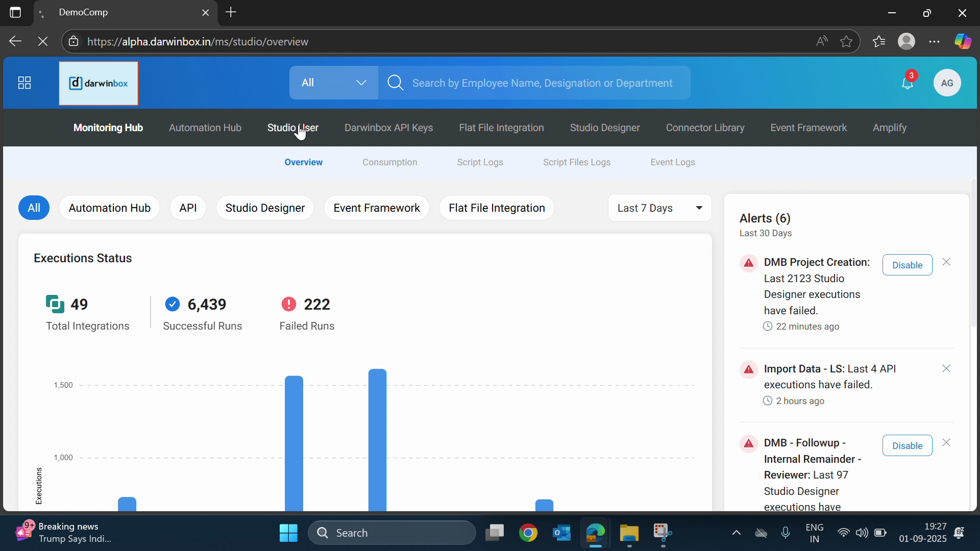Open the Connector Library menu
Screen dimensions: 980x551
pos(705,128)
